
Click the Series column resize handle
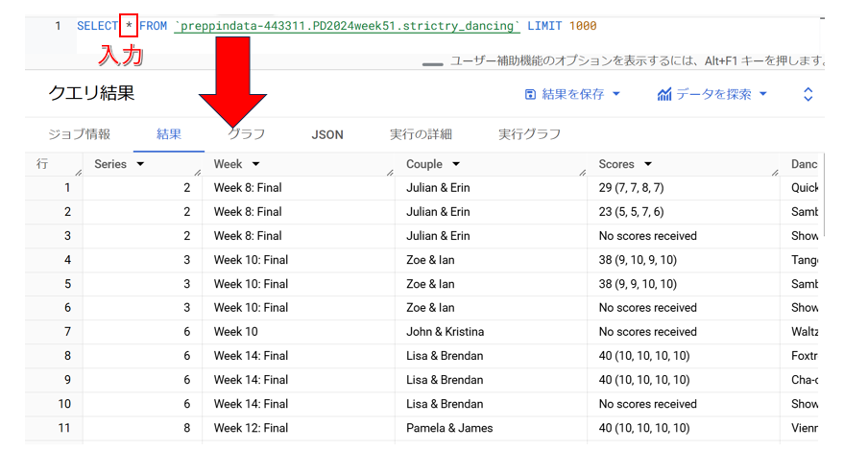coord(197,173)
